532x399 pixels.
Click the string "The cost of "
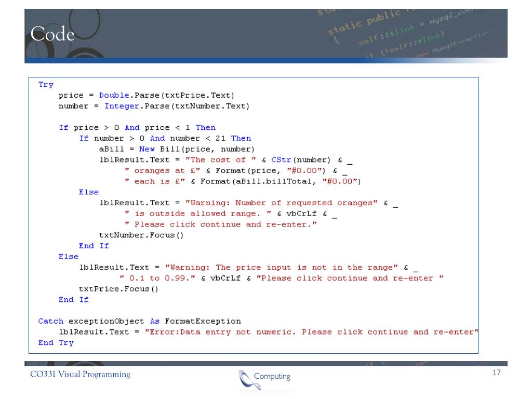click(220, 160)
